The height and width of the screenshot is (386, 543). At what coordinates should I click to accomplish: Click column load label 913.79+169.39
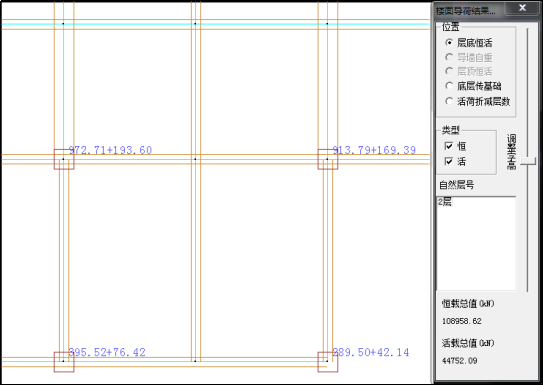374,150
